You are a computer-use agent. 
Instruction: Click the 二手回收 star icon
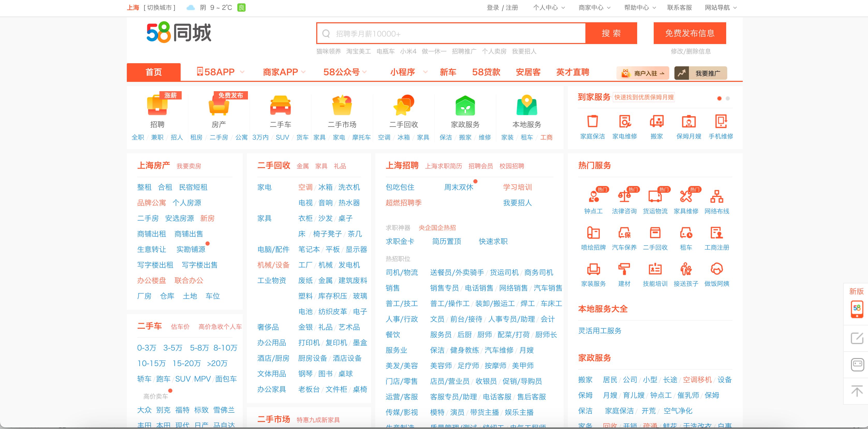tap(404, 105)
